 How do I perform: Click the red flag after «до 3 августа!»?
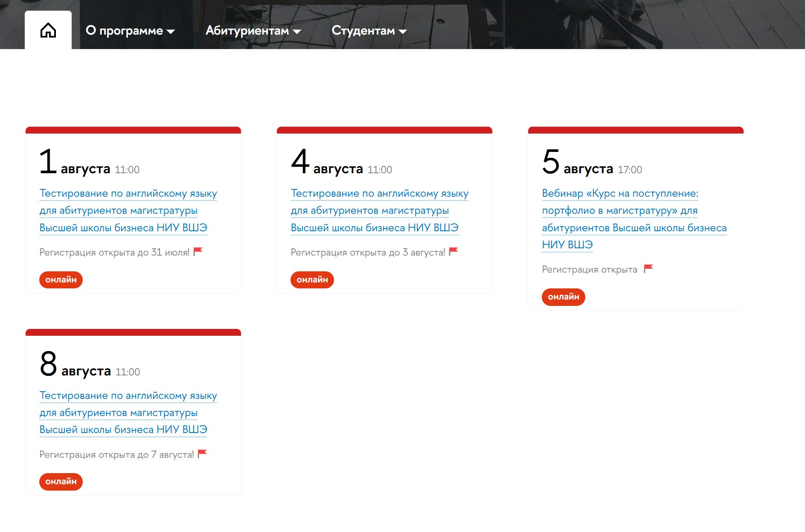click(453, 252)
